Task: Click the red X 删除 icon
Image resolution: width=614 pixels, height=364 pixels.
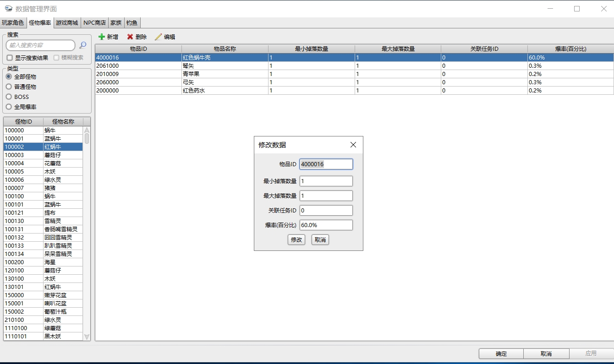Action: point(130,37)
